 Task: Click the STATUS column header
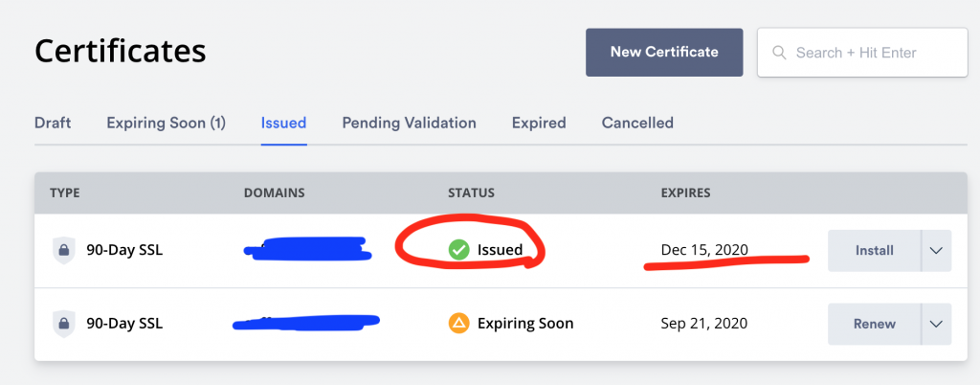(x=471, y=193)
